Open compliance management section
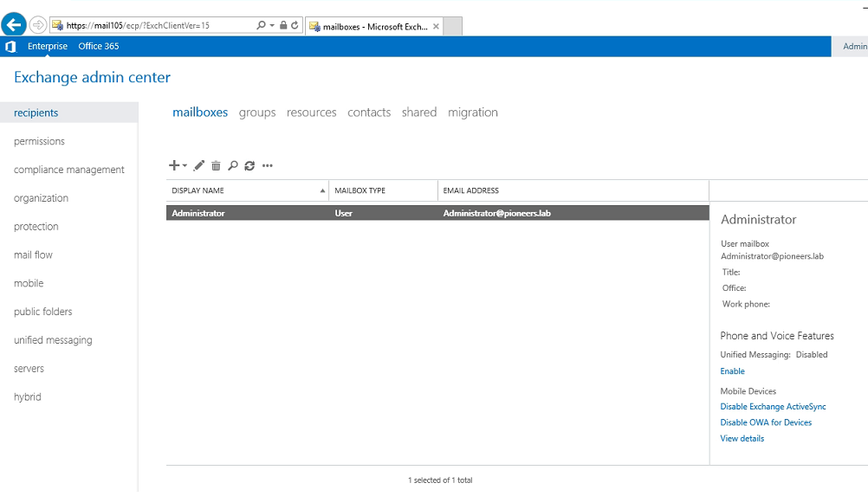 (69, 170)
